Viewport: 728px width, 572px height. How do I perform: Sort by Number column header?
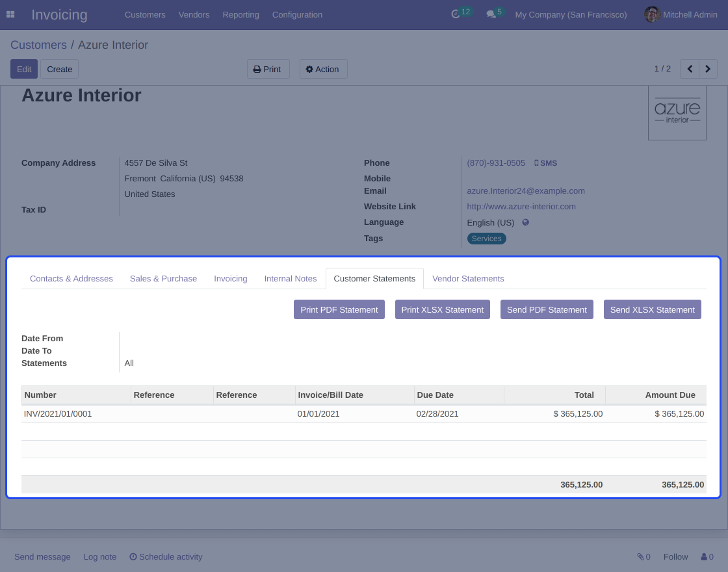pyautogui.click(x=76, y=395)
